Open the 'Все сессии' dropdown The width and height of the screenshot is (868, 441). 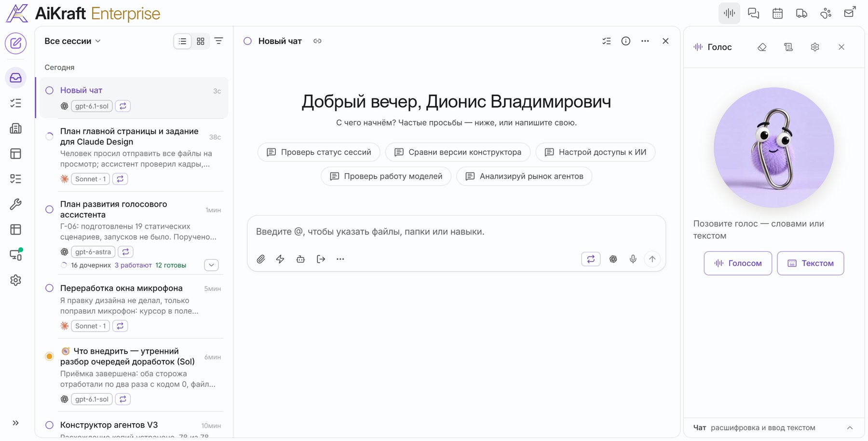72,41
